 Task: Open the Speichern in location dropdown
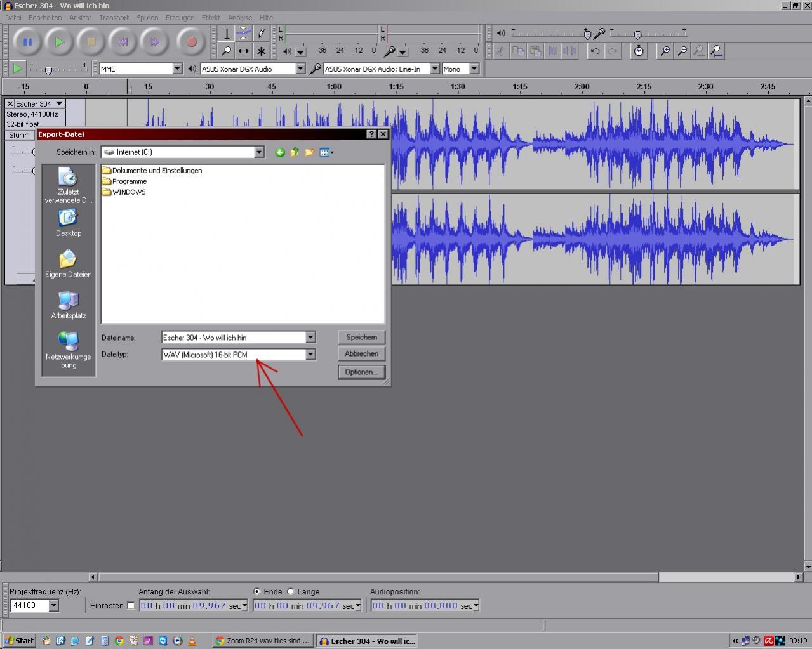tap(259, 152)
